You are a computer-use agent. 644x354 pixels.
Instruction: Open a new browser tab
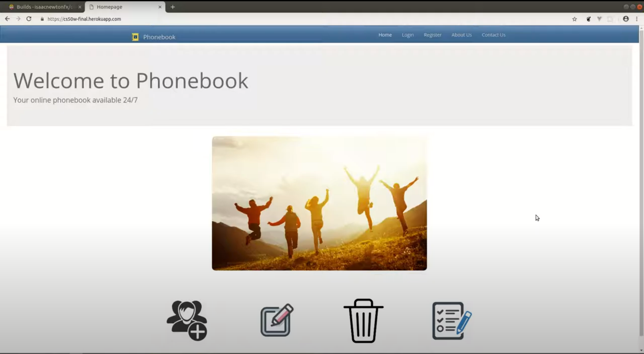[x=173, y=7]
